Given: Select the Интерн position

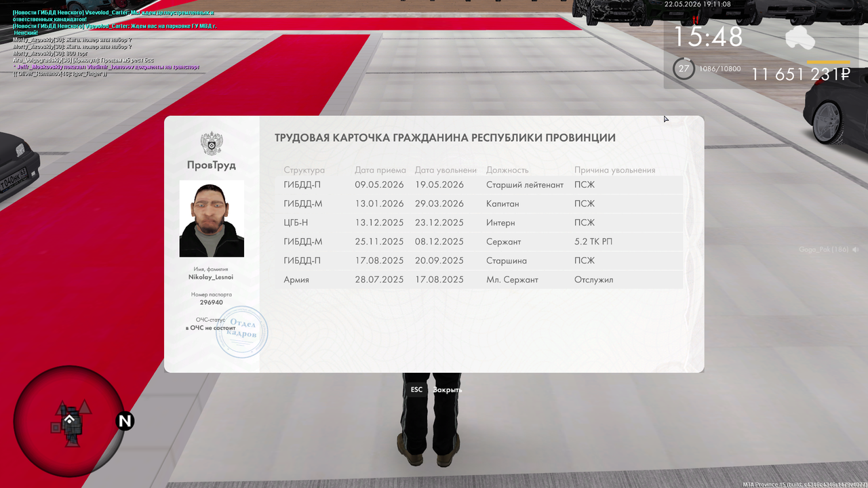Looking at the screenshot, I should click(x=500, y=223).
